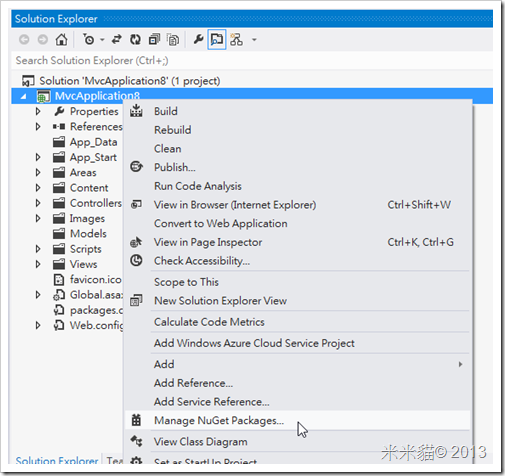Select the packages.config file
The height and width of the screenshot is (476, 505).
pyautogui.click(x=96, y=310)
